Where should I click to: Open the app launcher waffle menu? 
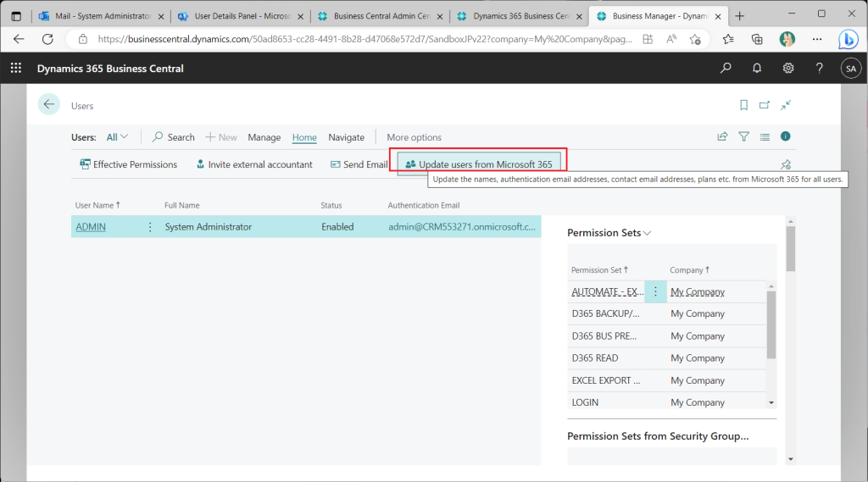(x=16, y=68)
